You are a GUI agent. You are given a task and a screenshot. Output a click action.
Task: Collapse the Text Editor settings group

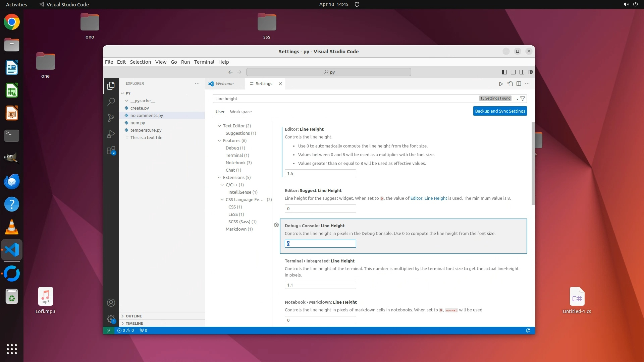click(x=219, y=126)
